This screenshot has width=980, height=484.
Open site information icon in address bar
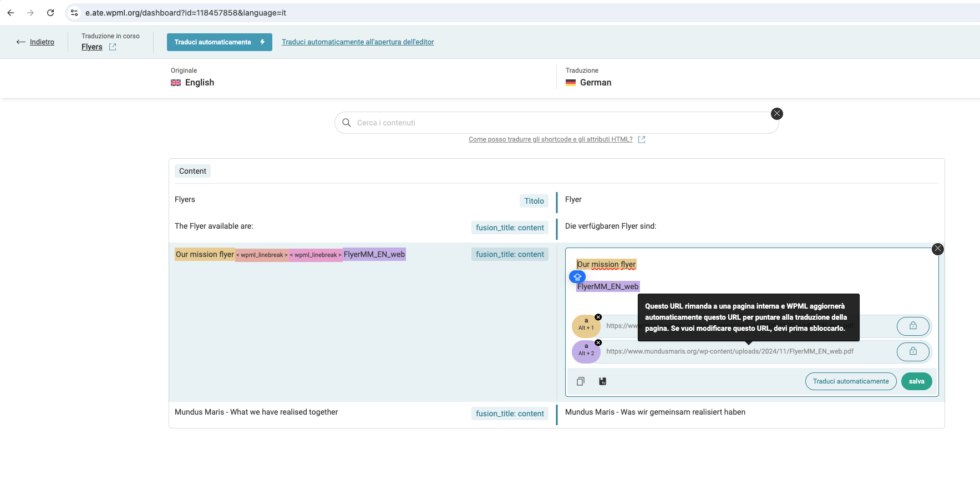[74, 13]
